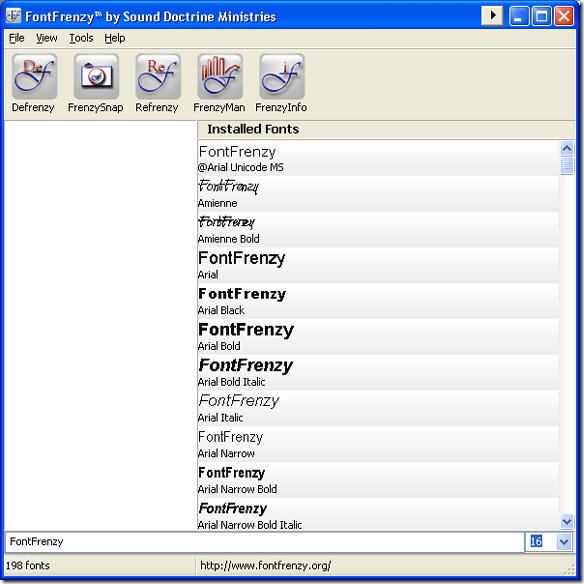Select the @Arial Unicode MS font entry

tap(378, 159)
